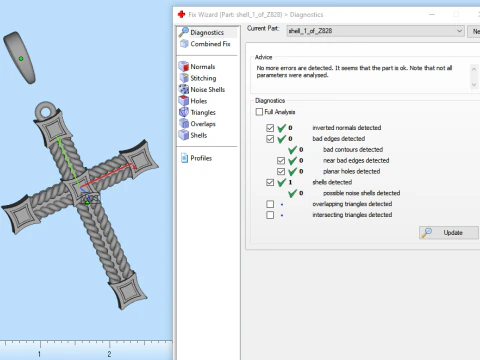Uncheck planar holes detected checkbox
Image resolution: width=480 pixels, height=360 pixels.
click(x=281, y=171)
